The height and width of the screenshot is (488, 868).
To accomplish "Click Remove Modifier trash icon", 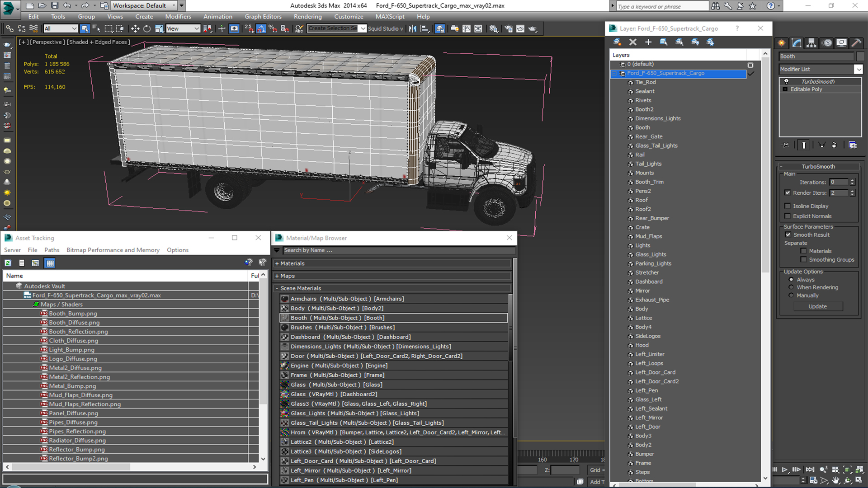I will click(834, 145).
